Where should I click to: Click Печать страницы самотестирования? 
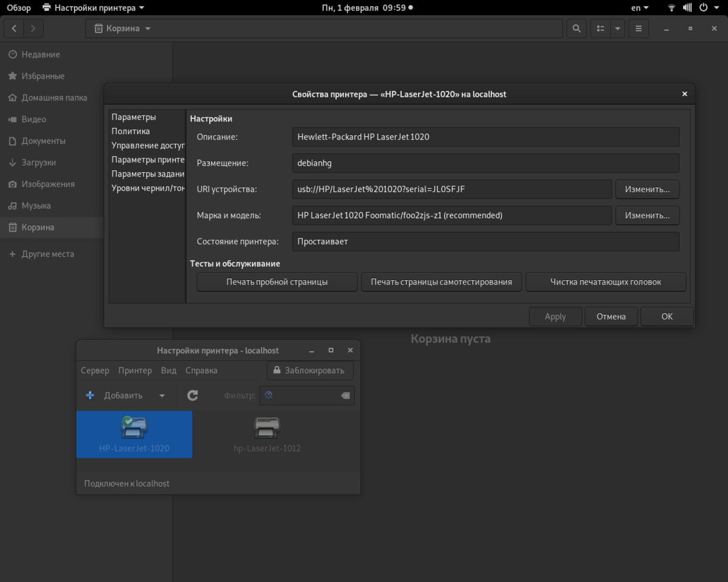442,282
